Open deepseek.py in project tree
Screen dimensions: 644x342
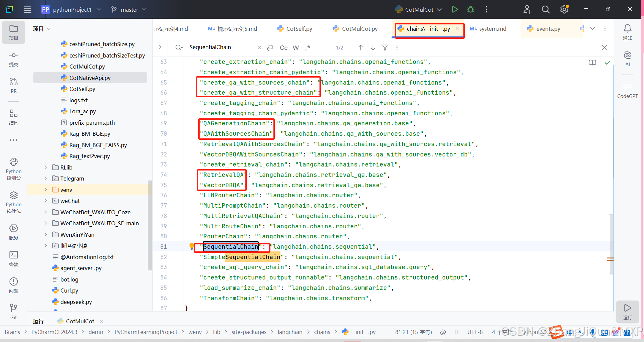tap(76, 302)
